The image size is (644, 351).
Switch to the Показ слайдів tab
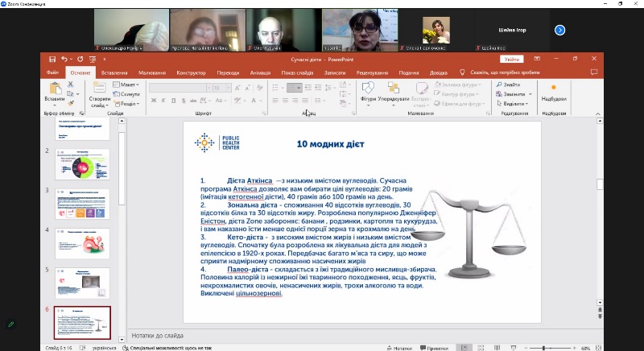pos(297,72)
